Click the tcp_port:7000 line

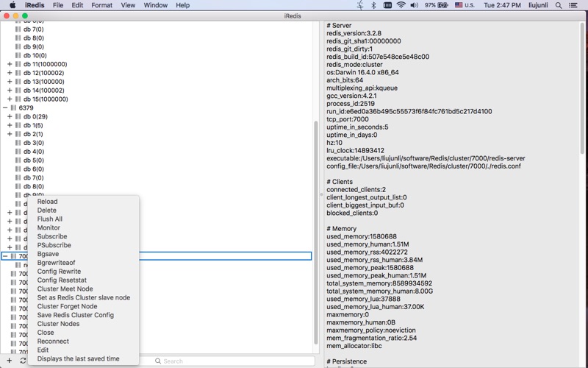click(x=347, y=119)
